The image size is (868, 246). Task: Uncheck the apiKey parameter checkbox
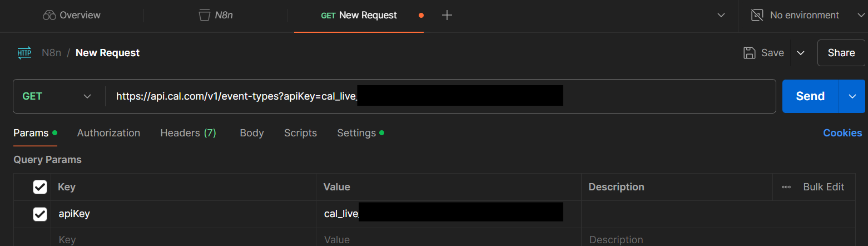click(x=40, y=214)
